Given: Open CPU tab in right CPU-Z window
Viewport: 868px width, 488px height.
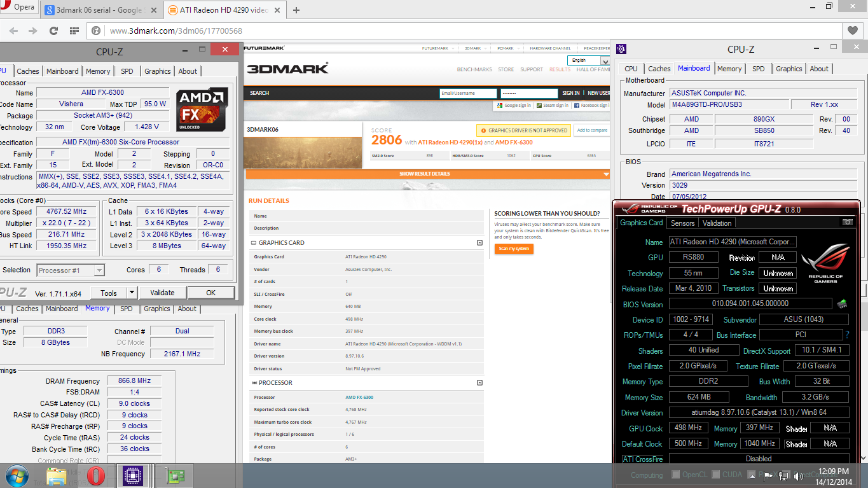Looking at the screenshot, I should pos(631,69).
